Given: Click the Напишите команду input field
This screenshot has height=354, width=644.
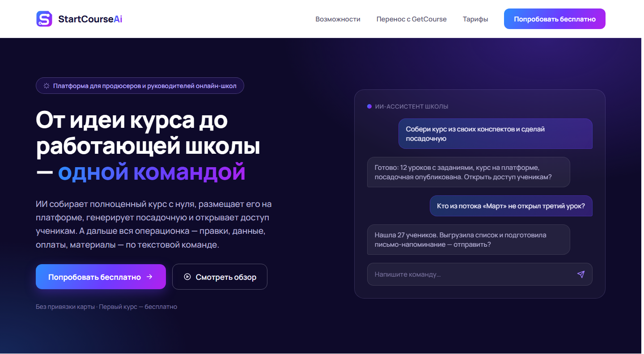Looking at the screenshot, I should coord(479,274).
